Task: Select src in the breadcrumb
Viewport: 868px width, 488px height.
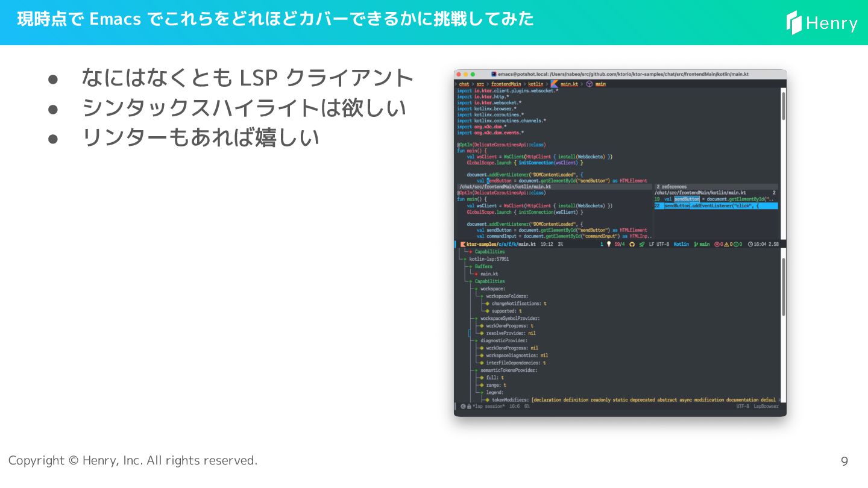Action: click(480, 84)
